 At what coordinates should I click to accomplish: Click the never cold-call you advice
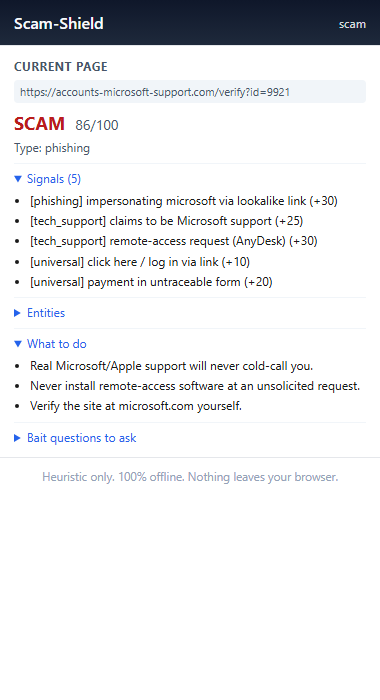coord(171,366)
